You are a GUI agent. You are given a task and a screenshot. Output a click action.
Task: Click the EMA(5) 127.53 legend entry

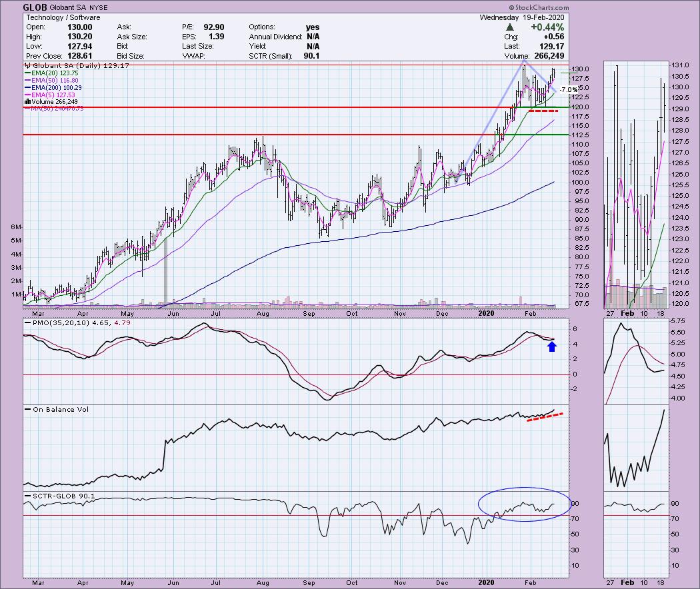tap(50, 95)
